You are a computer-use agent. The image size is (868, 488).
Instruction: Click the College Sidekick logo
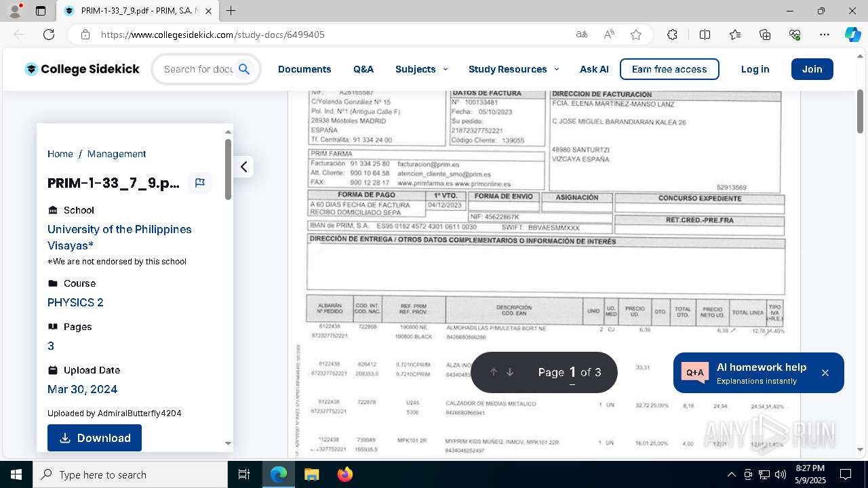82,69
